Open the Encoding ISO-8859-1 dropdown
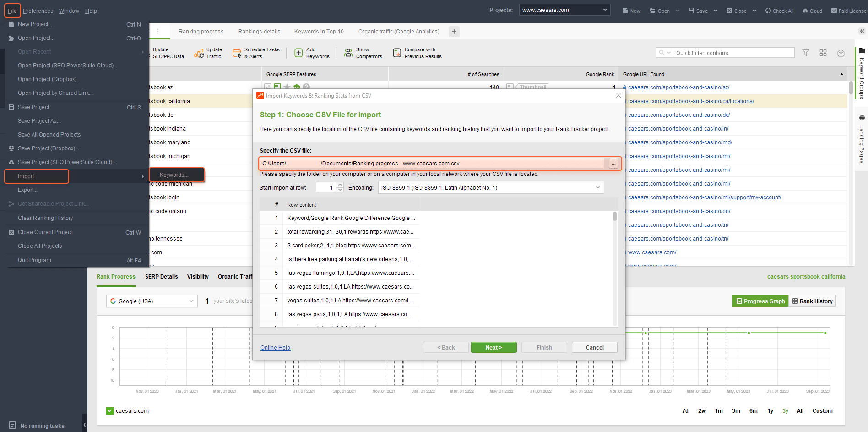Viewport: 868px width, 432px height. [x=491, y=187]
